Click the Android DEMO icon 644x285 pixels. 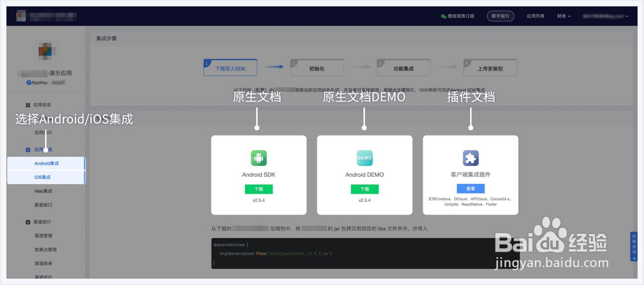pyautogui.click(x=365, y=158)
